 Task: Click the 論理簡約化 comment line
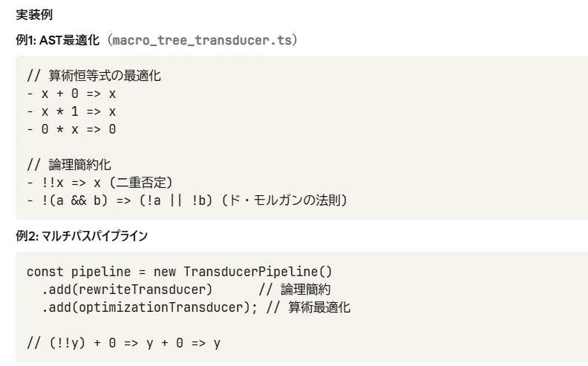pos(69,165)
